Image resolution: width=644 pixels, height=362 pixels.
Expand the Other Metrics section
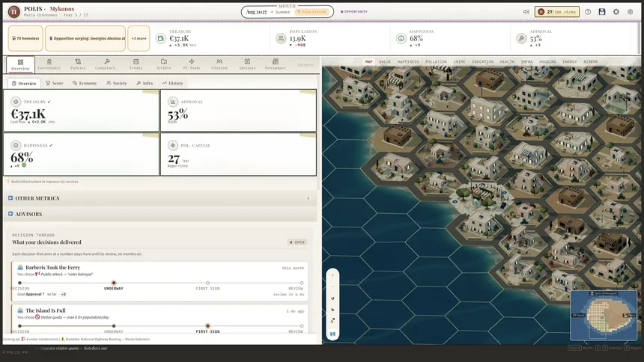[x=160, y=198]
